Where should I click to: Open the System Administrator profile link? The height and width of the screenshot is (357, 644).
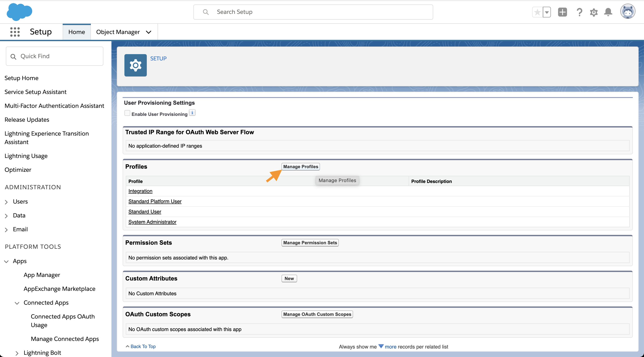(152, 222)
